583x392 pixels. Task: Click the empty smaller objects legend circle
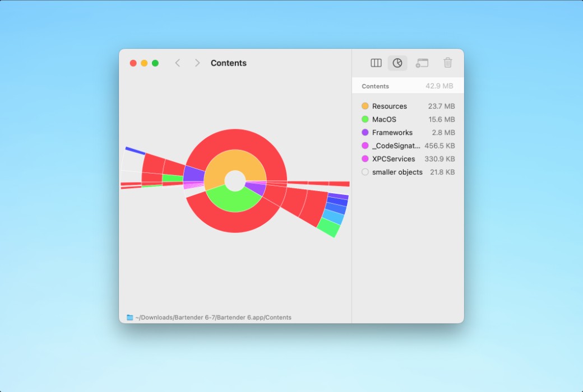(365, 172)
